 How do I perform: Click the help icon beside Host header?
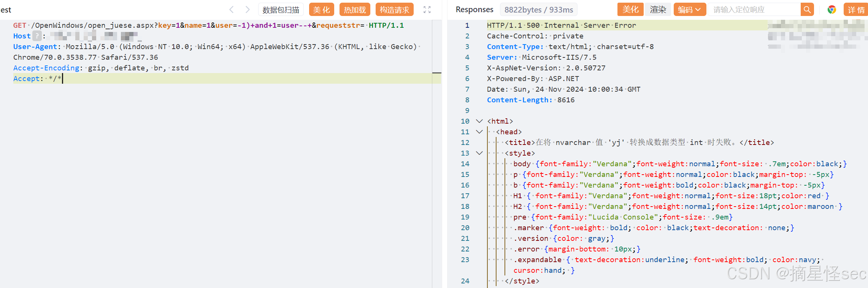click(x=37, y=36)
